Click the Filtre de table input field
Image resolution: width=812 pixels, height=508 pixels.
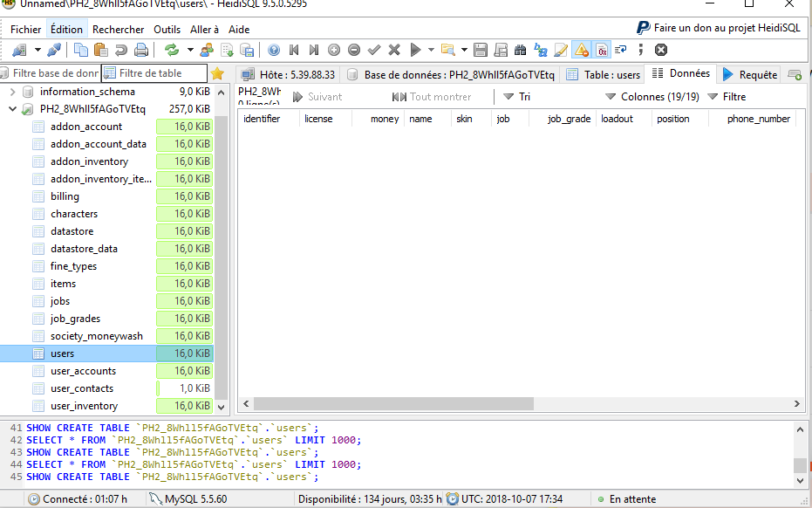tap(155, 73)
